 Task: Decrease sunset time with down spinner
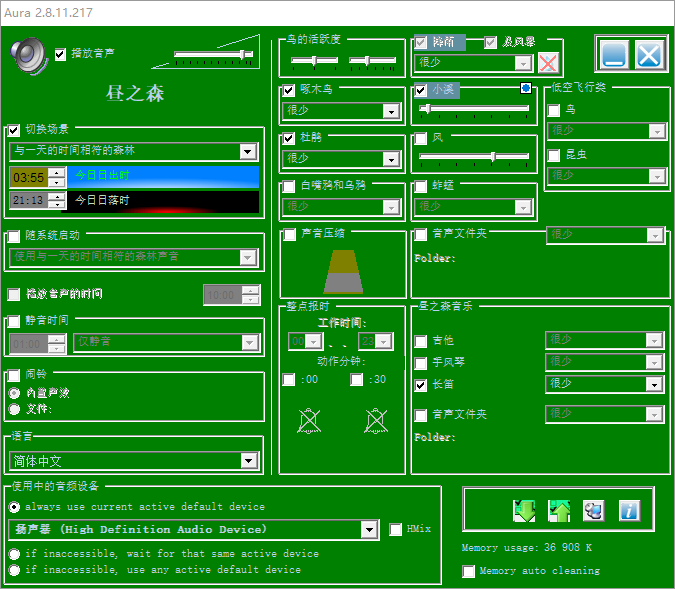tap(56, 205)
